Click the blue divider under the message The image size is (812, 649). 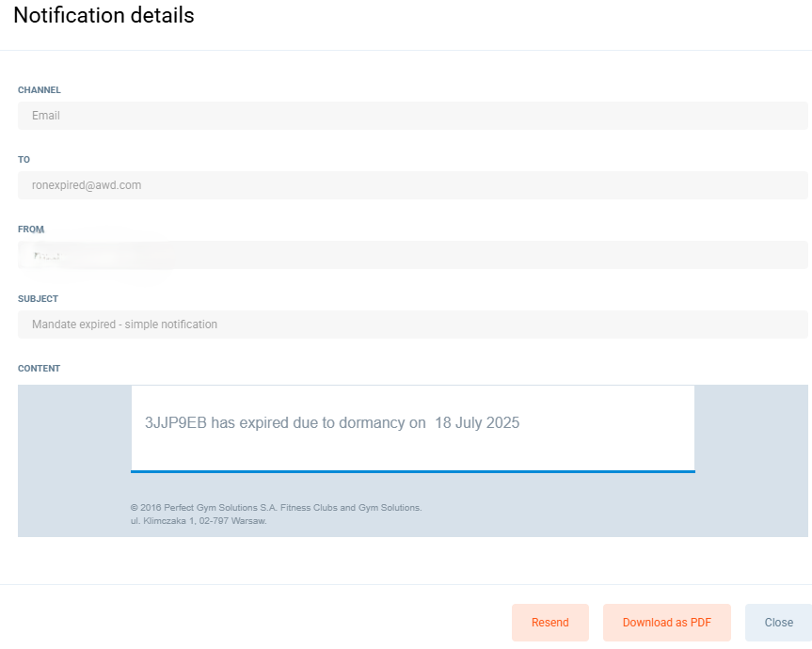412,470
